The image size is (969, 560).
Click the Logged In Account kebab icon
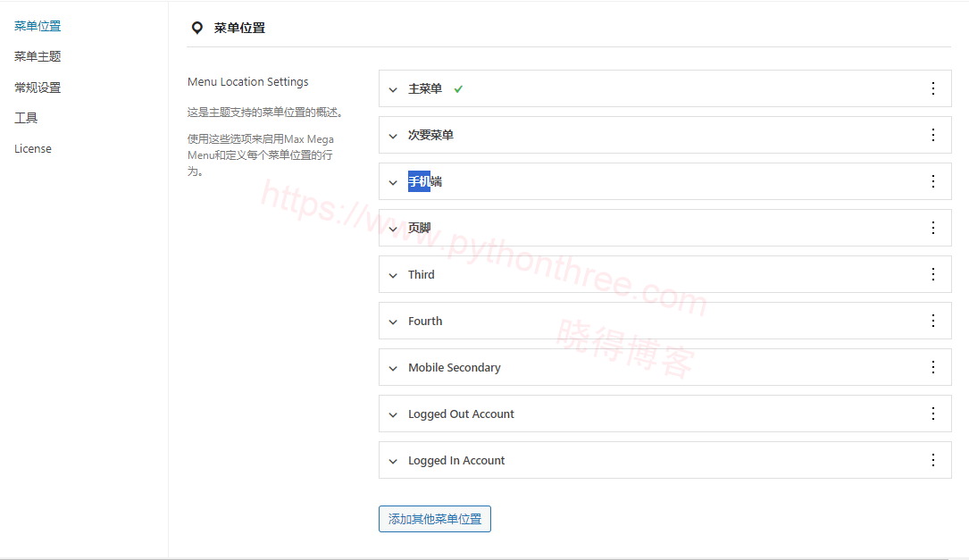pos(933,460)
